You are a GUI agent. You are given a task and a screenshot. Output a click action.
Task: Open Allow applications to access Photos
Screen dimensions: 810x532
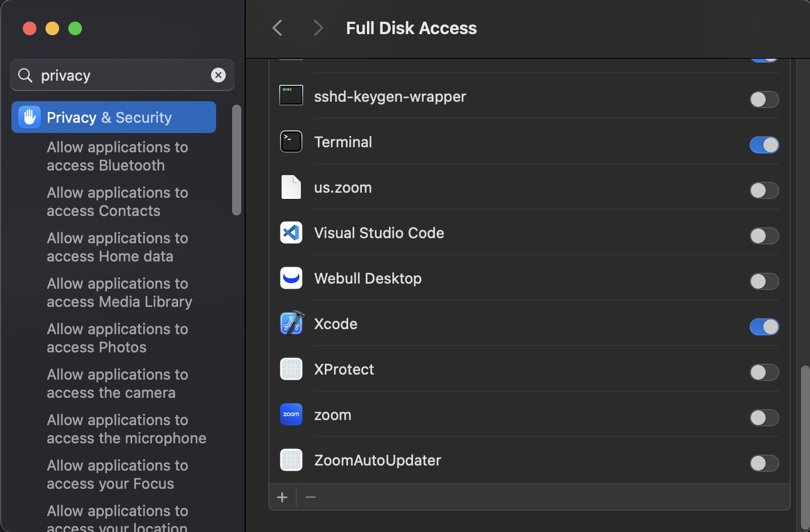(118, 338)
